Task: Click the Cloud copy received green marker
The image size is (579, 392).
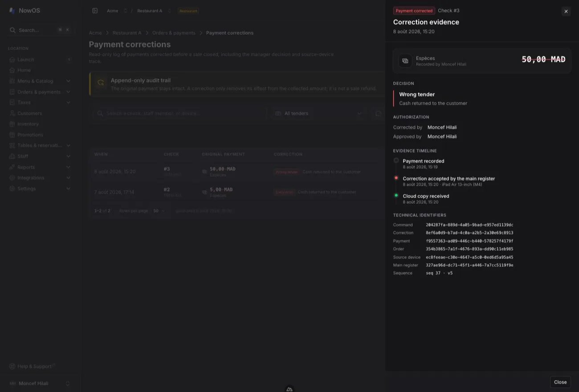Action: pyautogui.click(x=396, y=195)
